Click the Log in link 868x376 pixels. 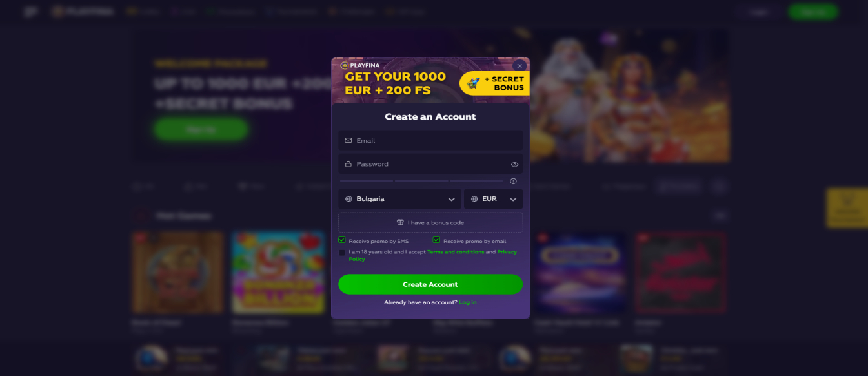pos(468,302)
